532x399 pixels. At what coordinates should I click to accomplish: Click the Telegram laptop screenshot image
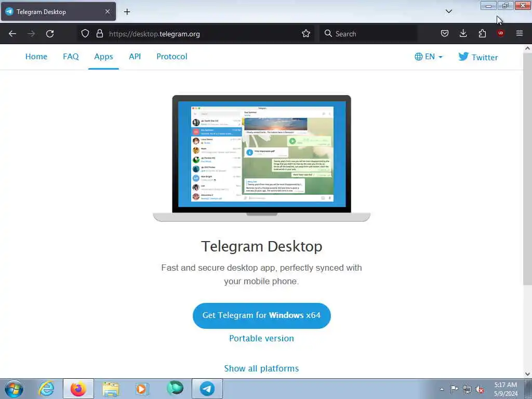pos(262,158)
